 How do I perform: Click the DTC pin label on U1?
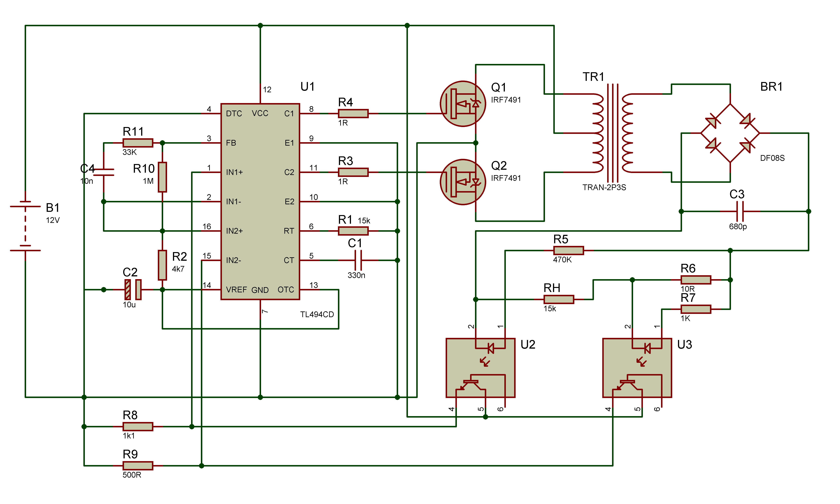coord(234,113)
